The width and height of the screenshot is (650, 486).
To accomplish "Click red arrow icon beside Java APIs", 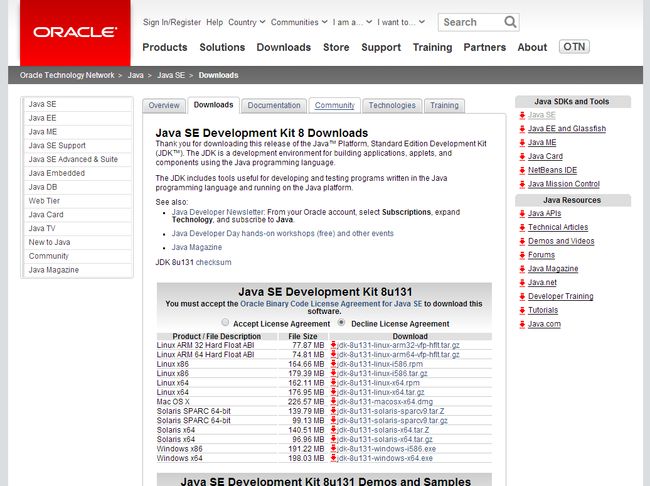I will coord(522,214).
